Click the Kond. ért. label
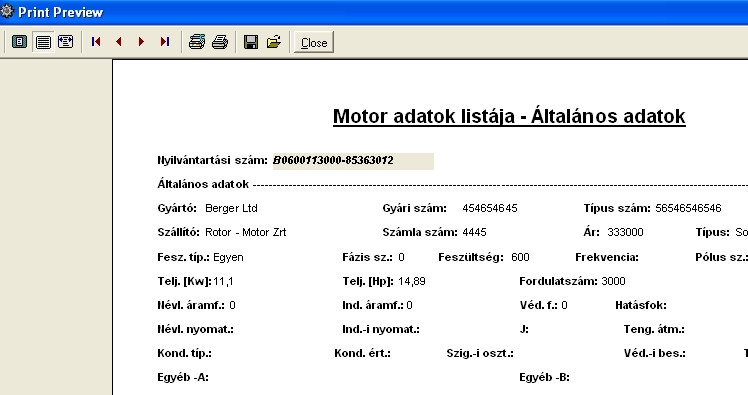The image size is (748, 395). pyautogui.click(x=362, y=353)
